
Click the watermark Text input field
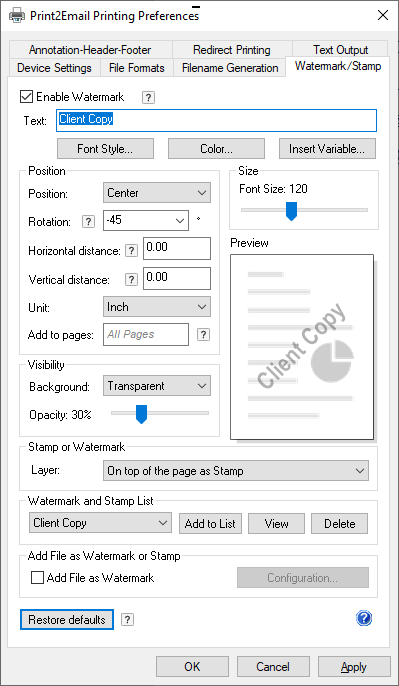pyautogui.click(x=216, y=120)
